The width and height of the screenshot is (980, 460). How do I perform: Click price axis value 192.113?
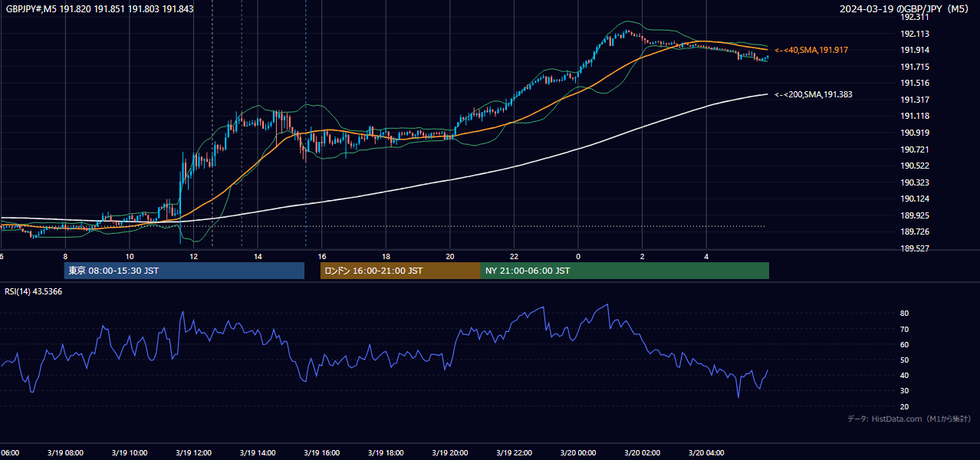point(915,34)
